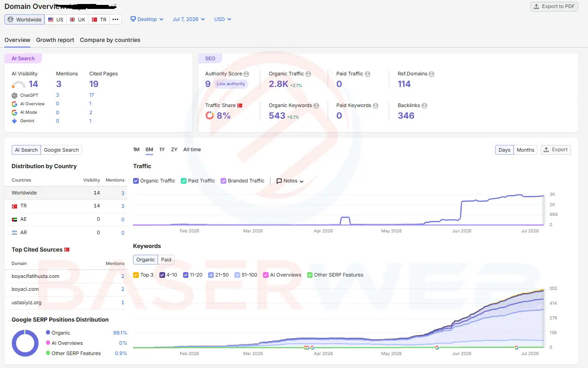The image size is (588, 368).
Task: Expand the Notes dropdown
Action: (290, 181)
